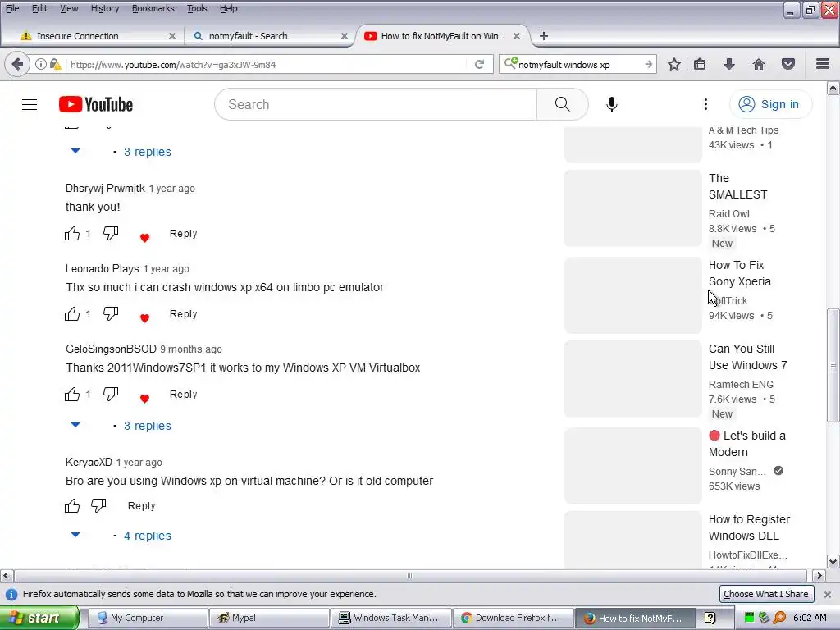Dislike GeloSingsonBSOD's comment
This screenshot has height=630, width=840.
coord(111,395)
